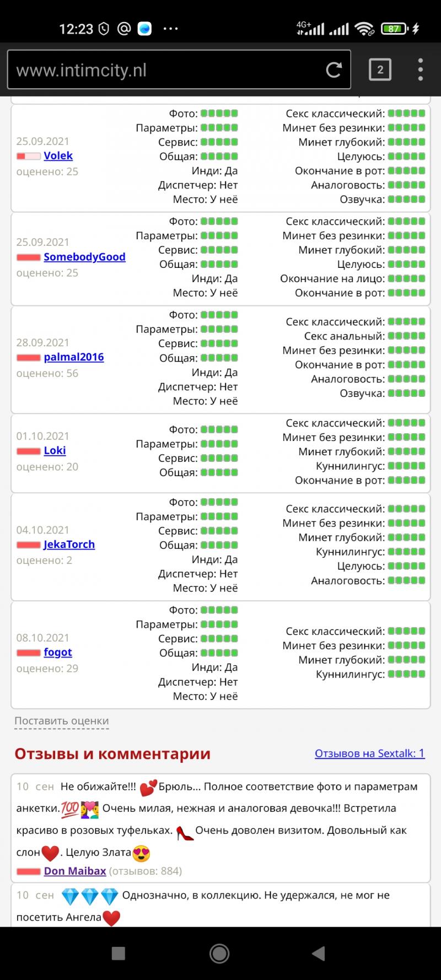Focus the www.intimcity.nl address bar
This screenshot has width=441, height=980.
click(x=165, y=70)
